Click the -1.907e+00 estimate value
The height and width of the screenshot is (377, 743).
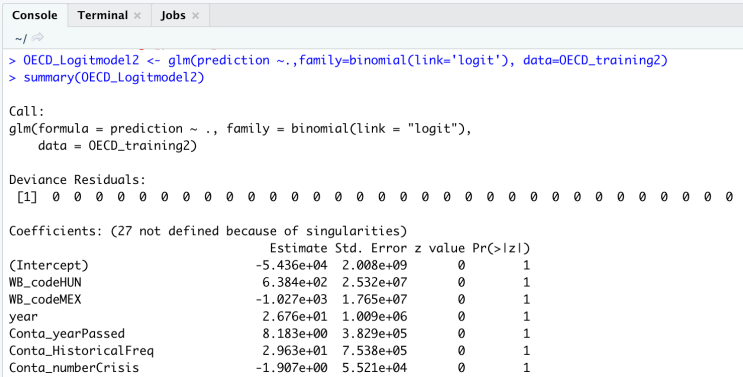[291, 368]
